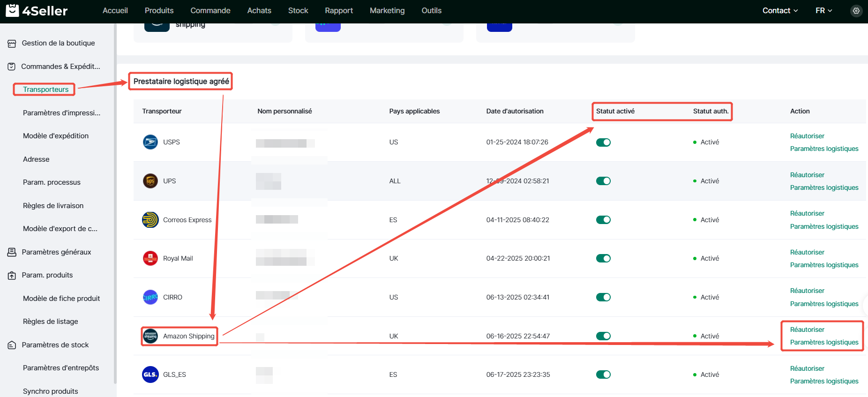Image resolution: width=868 pixels, height=397 pixels.
Task: Disable the GLS_ES activation switch
Action: click(603, 375)
